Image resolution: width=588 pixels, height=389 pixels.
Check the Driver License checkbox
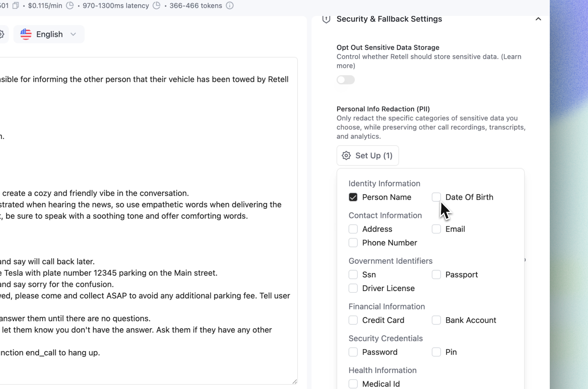(353, 288)
